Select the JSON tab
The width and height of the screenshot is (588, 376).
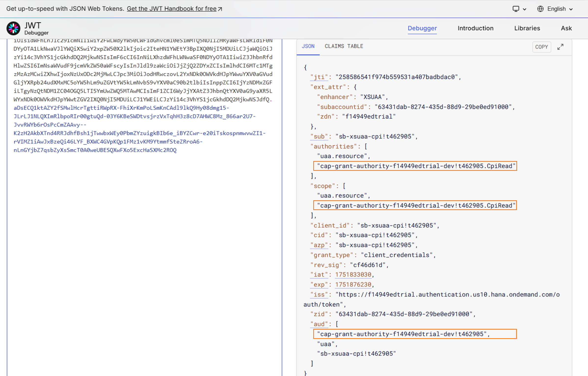(x=308, y=46)
